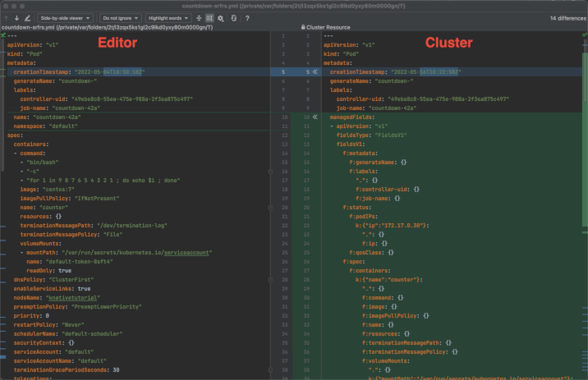The height and width of the screenshot is (380, 588).
Task: Click the countdown-srfrs.yml file path label
Action: click(108, 27)
